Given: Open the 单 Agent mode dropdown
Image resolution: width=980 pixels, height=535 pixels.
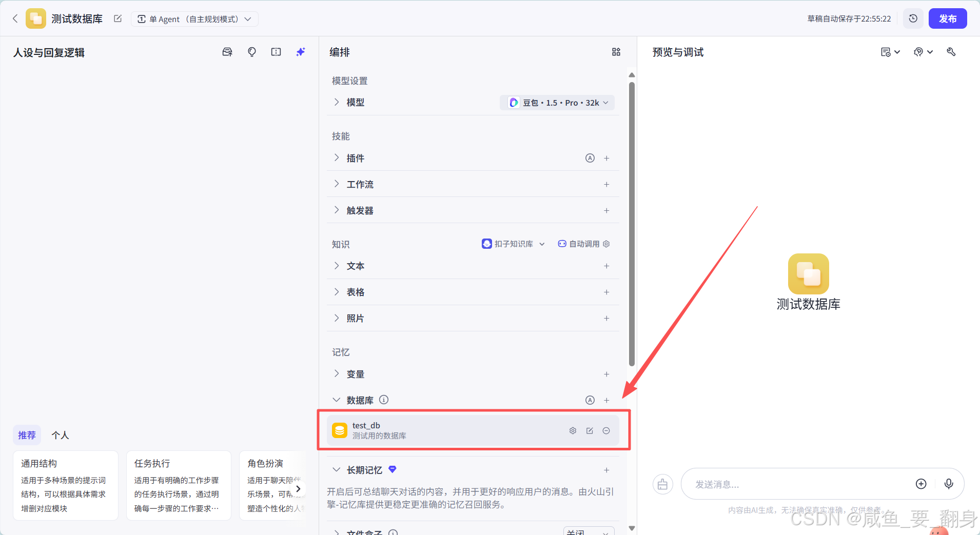Looking at the screenshot, I should tap(194, 19).
